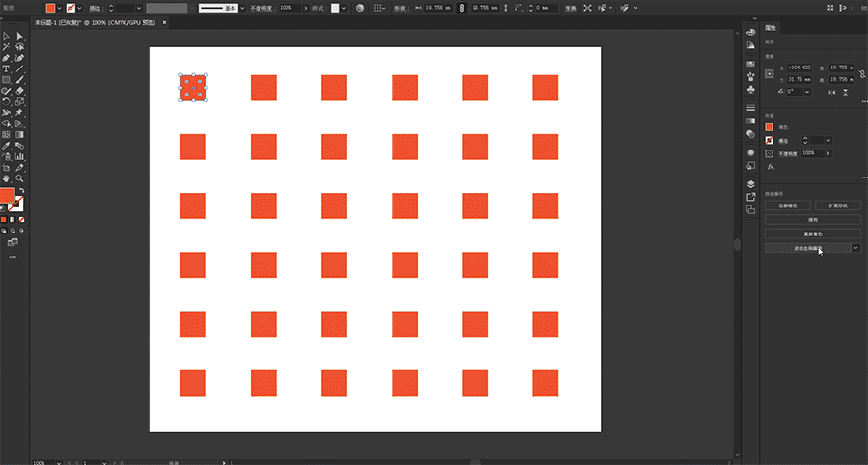Expand the opacity flyout in Properties
This screenshot has width=868, height=465.
coord(828,153)
